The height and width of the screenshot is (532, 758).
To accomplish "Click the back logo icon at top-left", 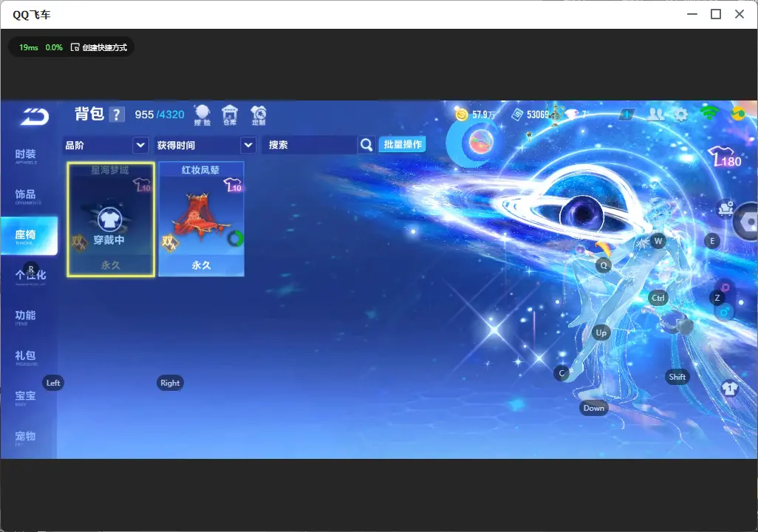I will click(x=34, y=117).
